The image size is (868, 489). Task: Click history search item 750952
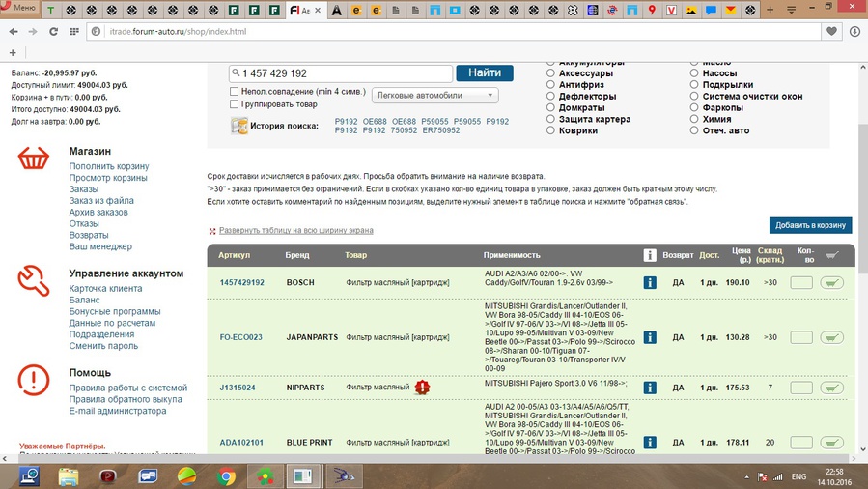(404, 130)
